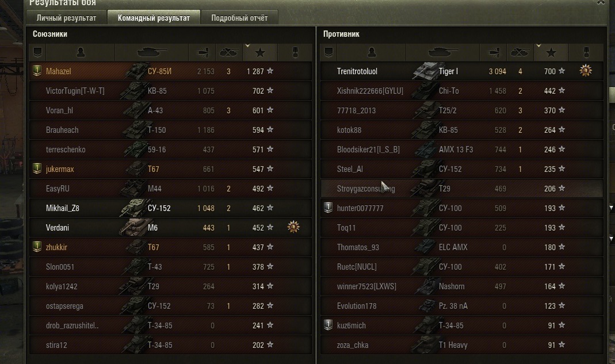The image size is (615, 364).
Task: Sort allies by platoon shield column icon
Action: 37,52
